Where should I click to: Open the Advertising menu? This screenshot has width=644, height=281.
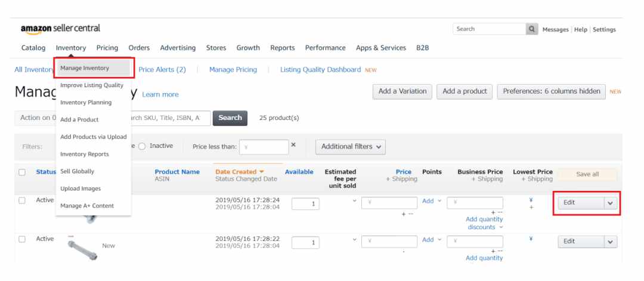[178, 48]
